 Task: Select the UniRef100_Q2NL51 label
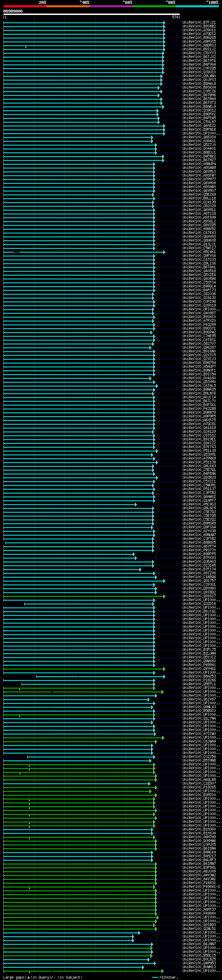point(199,928)
